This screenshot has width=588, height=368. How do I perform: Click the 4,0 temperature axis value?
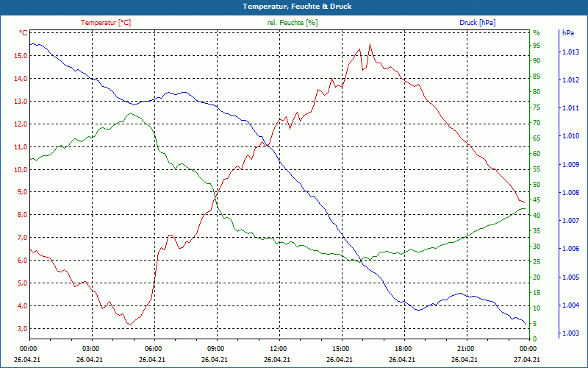22,305
